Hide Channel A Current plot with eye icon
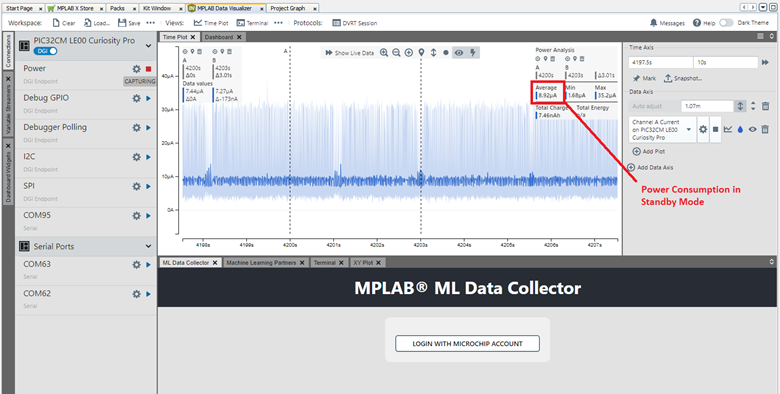 pyautogui.click(x=753, y=129)
